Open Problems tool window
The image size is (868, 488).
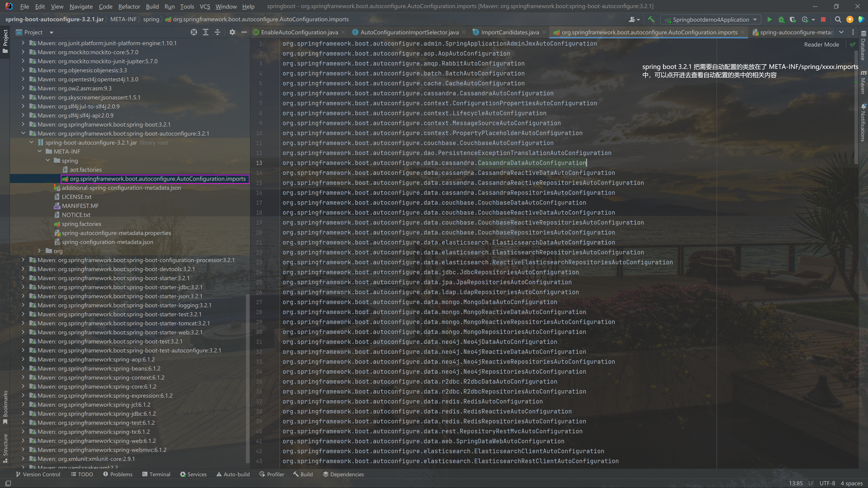tap(118, 474)
